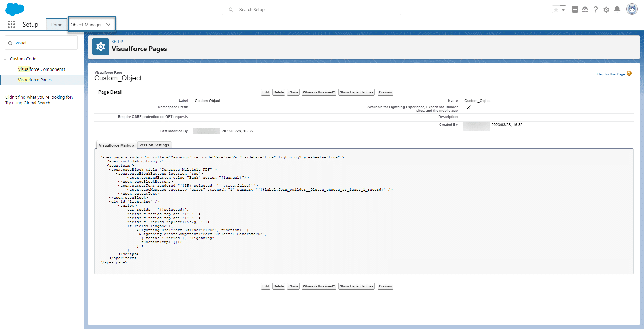
Task: Open the App Launcher waffle icon
Action: click(x=11, y=24)
